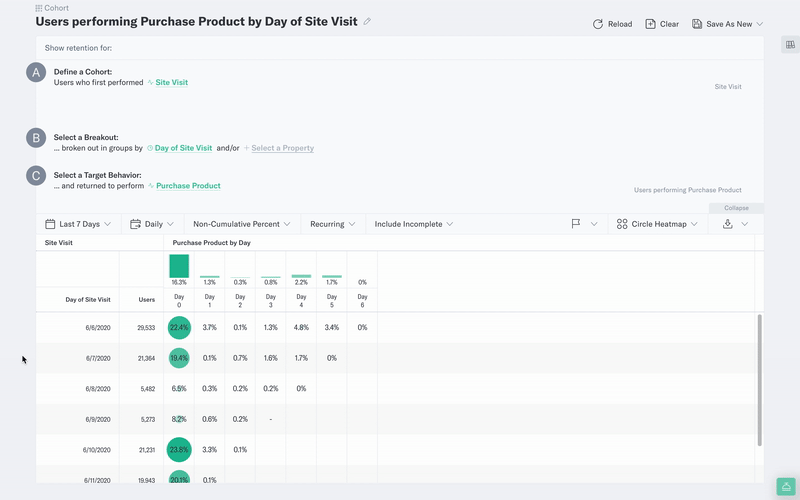Click the Day 6 column header

[362, 301]
